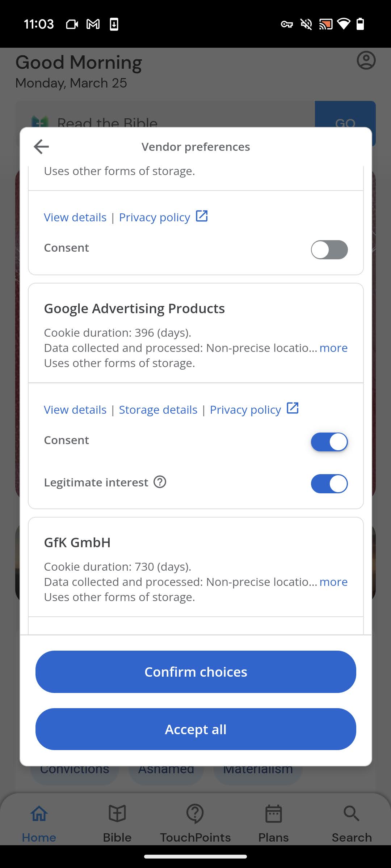Screen dimensions: 391x868
Task: Open View details for Google Advertising Products
Action: [x=75, y=410]
